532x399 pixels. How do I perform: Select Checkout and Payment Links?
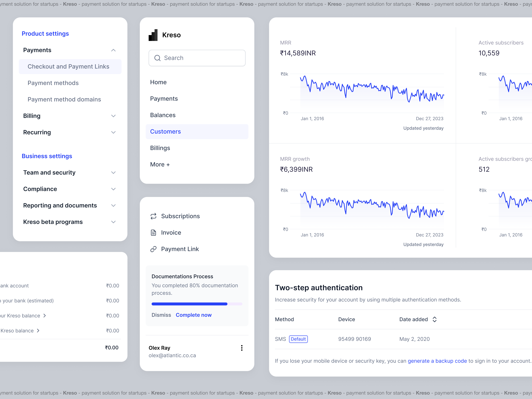pyautogui.click(x=68, y=66)
